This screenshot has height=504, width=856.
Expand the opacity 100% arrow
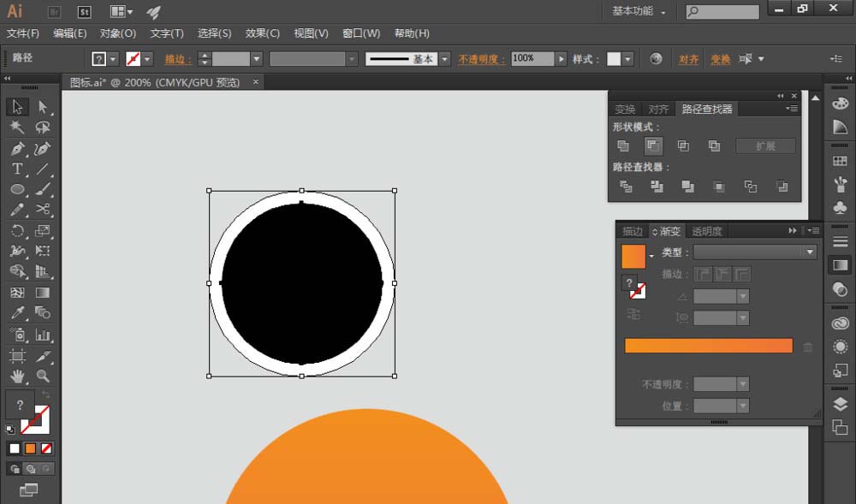[x=561, y=59]
